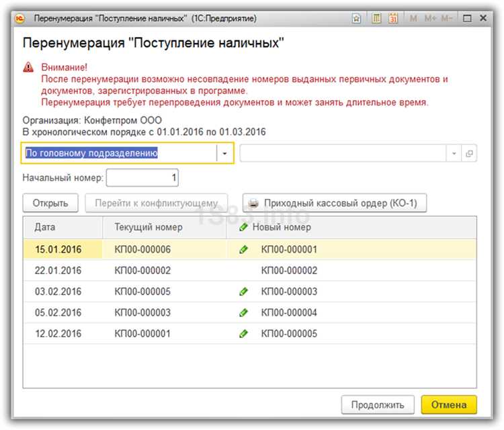Click pencil icon in 12.02.2016 row
This screenshot has width=504, height=430.
[x=244, y=334]
